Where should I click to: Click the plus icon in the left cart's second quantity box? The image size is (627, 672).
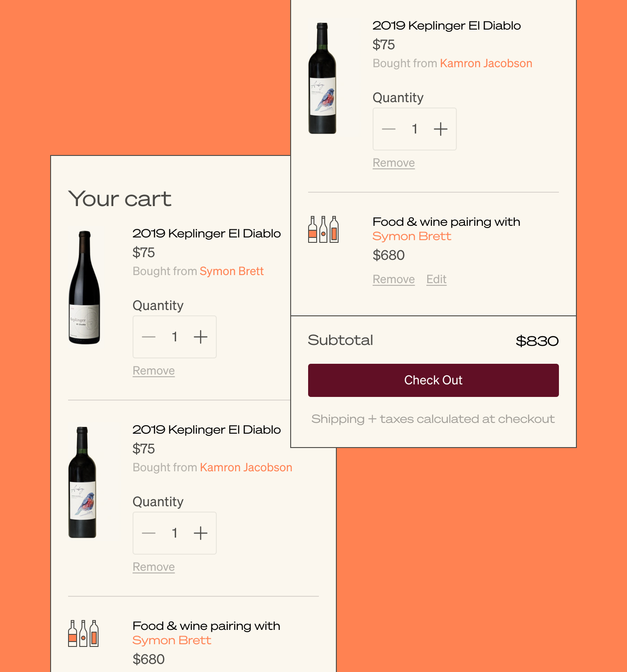tap(201, 533)
